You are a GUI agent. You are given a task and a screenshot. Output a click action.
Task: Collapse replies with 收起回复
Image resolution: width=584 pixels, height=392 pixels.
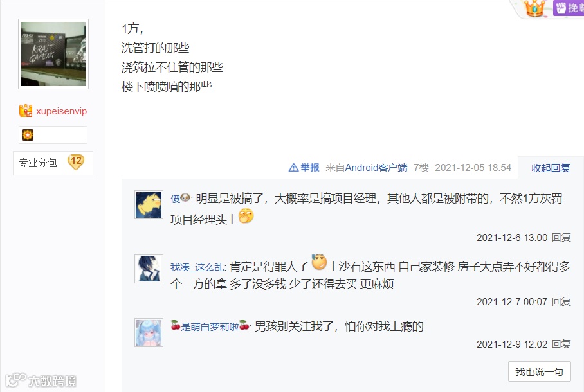click(x=551, y=168)
